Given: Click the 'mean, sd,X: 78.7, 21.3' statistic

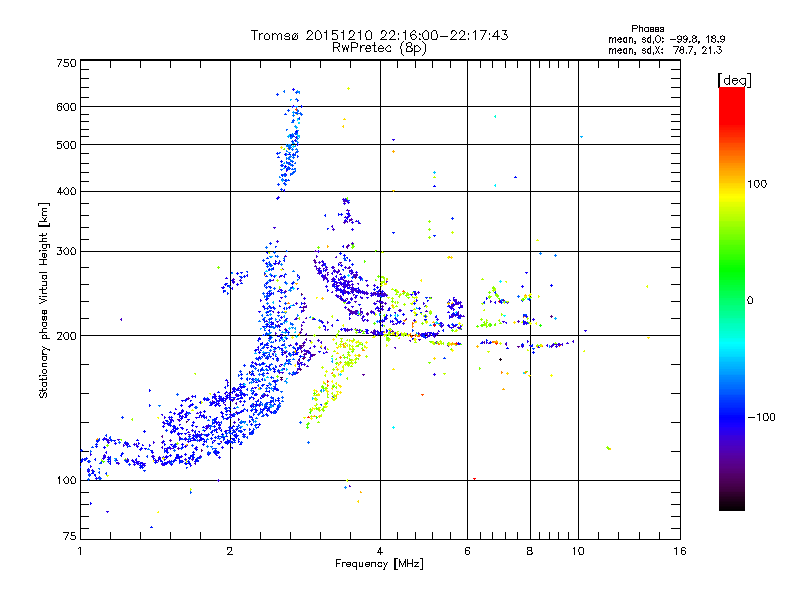Looking at the screenshot, I should coord(665,50).
